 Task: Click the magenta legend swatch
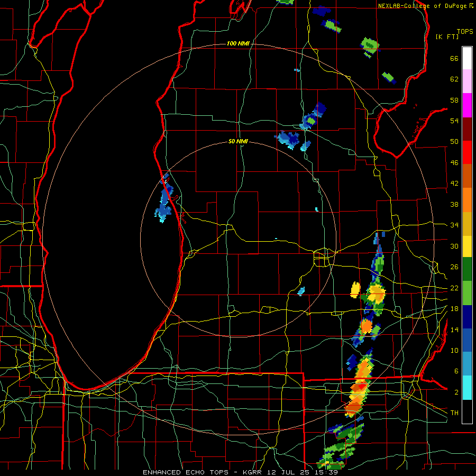[x=467, y=105]
